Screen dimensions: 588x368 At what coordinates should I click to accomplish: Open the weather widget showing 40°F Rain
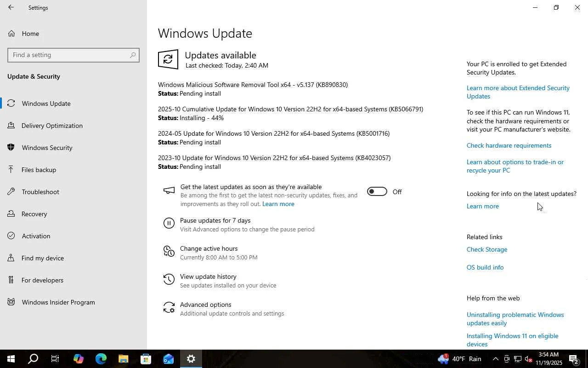(460, 359)
